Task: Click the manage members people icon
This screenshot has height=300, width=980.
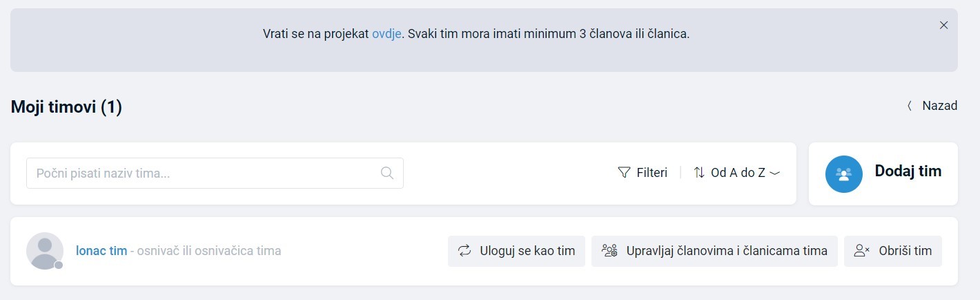Action: [x=609, y=251]
